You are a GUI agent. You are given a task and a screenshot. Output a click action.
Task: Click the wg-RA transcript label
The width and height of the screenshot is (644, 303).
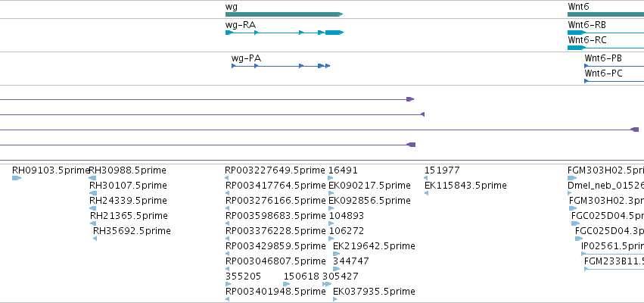click(240, 25)
